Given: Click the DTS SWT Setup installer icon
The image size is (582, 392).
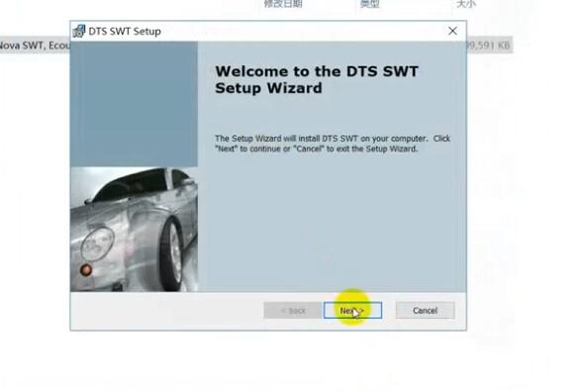Looking at the screenshot, I should coord(79,32).
